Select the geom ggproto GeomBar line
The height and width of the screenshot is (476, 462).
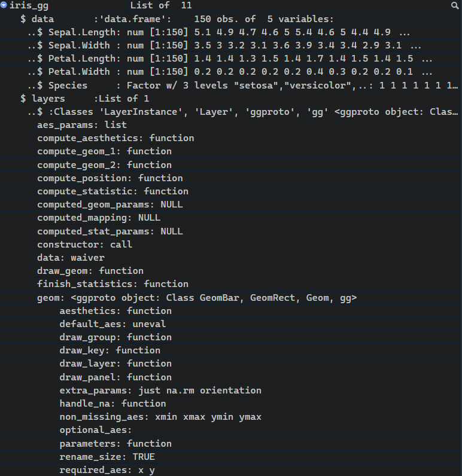[197, 297]
